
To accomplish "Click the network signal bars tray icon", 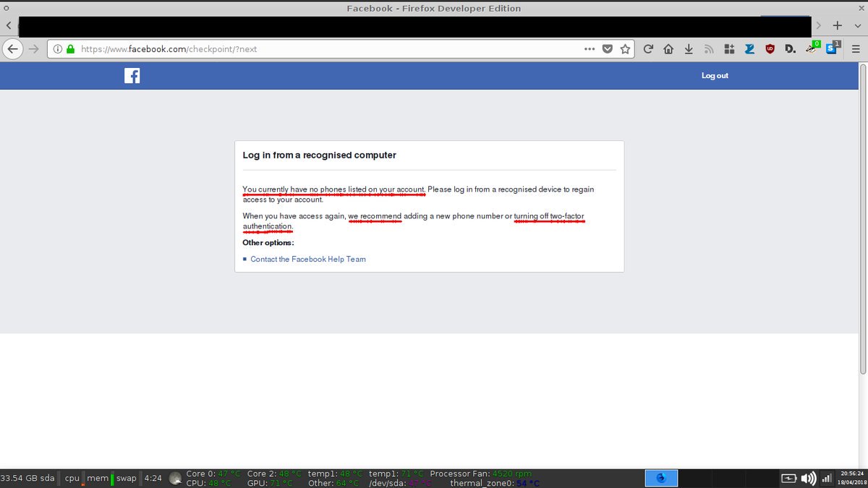I will tap(827, 479).
